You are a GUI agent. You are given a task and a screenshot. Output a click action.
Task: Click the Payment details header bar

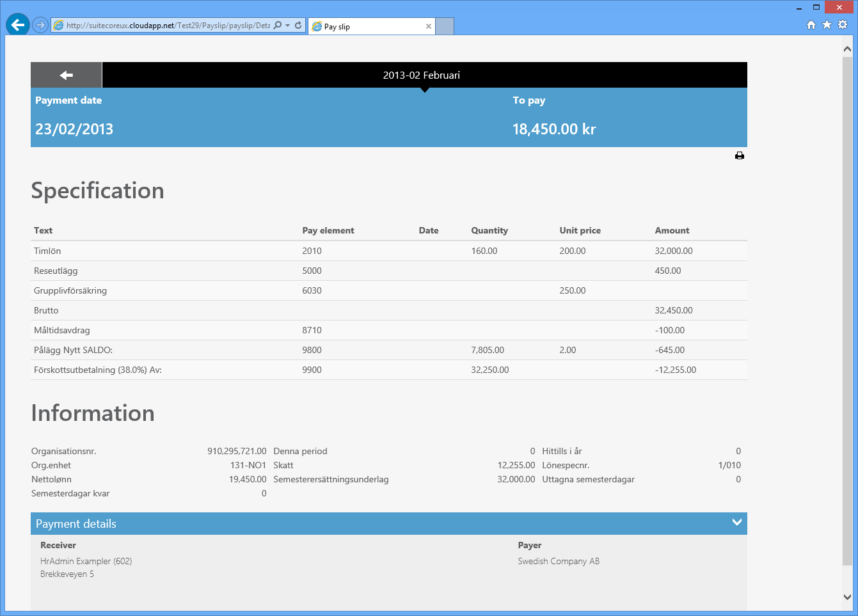pos(389,523)
